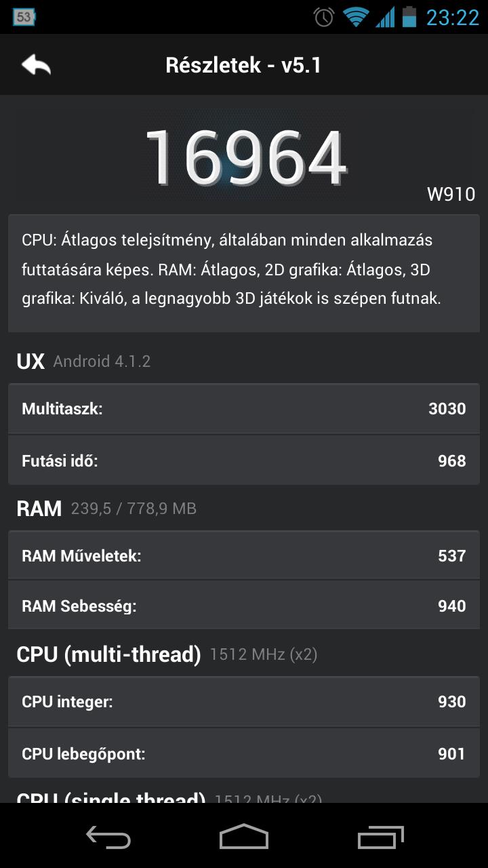Tap the alarm clock status icon
This screenshot has height=868, width=488.
324,17
